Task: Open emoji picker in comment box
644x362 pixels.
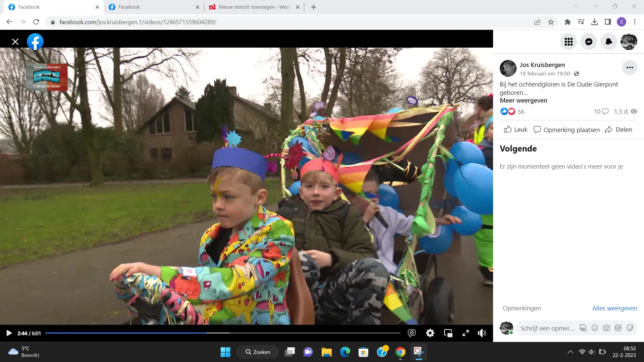Action: pyautogui.click(x=595, y=328)
